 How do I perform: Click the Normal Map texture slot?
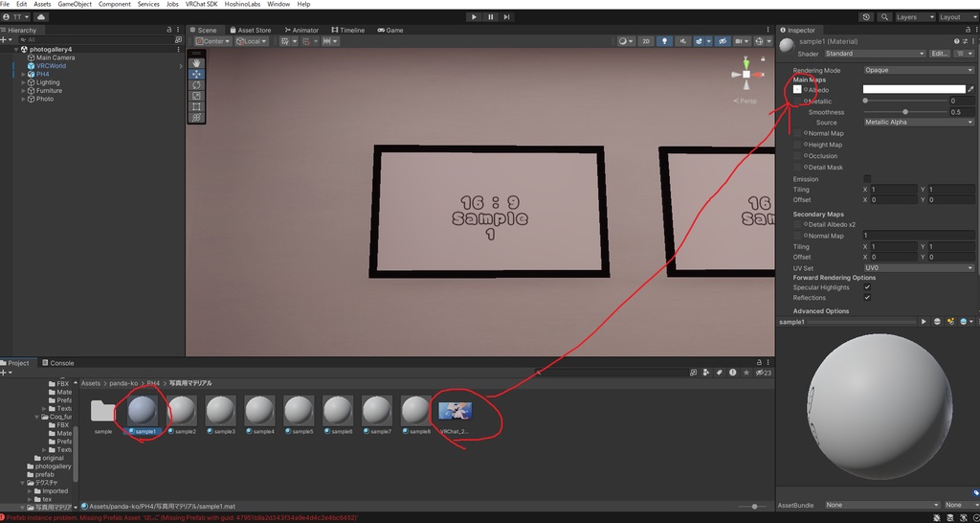797,133
